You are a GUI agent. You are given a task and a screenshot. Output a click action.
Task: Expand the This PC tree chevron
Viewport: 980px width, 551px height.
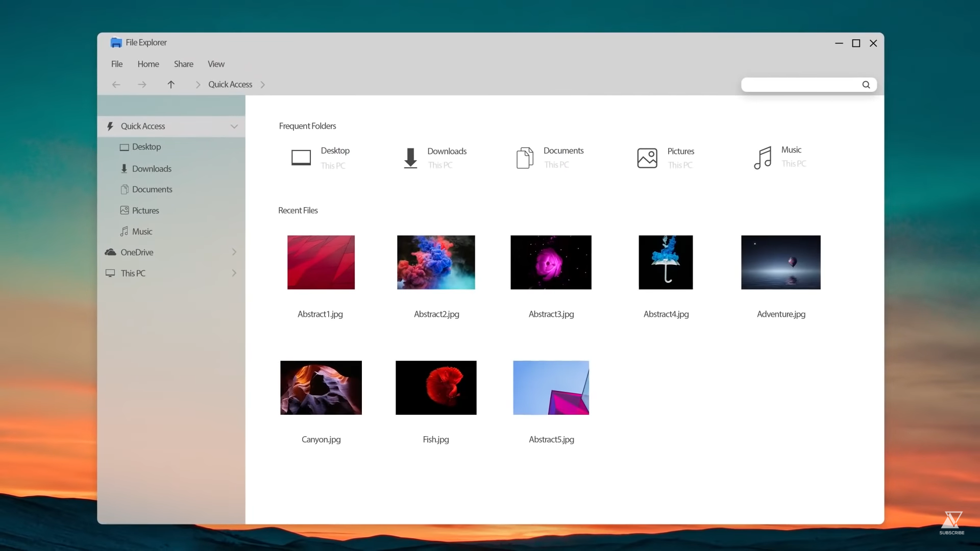pyautogui.click(x=234, y=273)
